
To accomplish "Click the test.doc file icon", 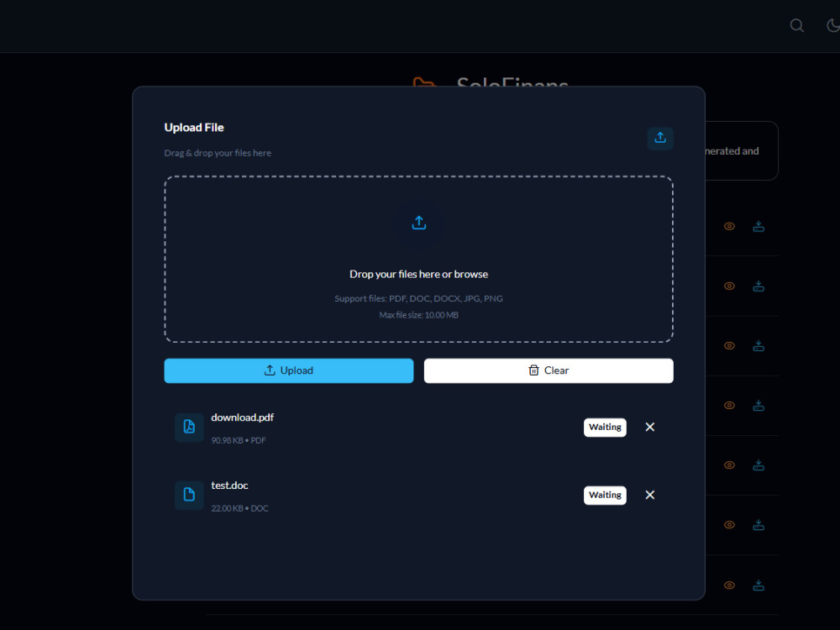I will click(x=189, y=495).
